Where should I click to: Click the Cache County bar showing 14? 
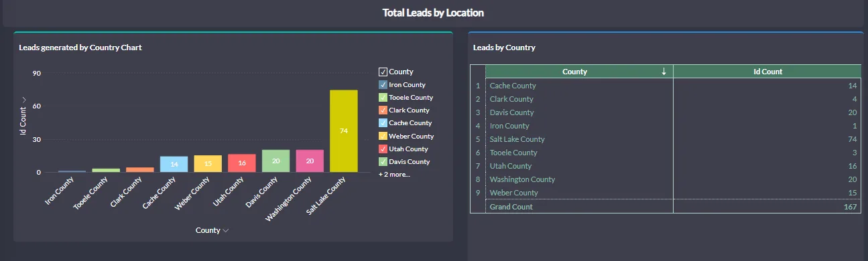(174, 165)
